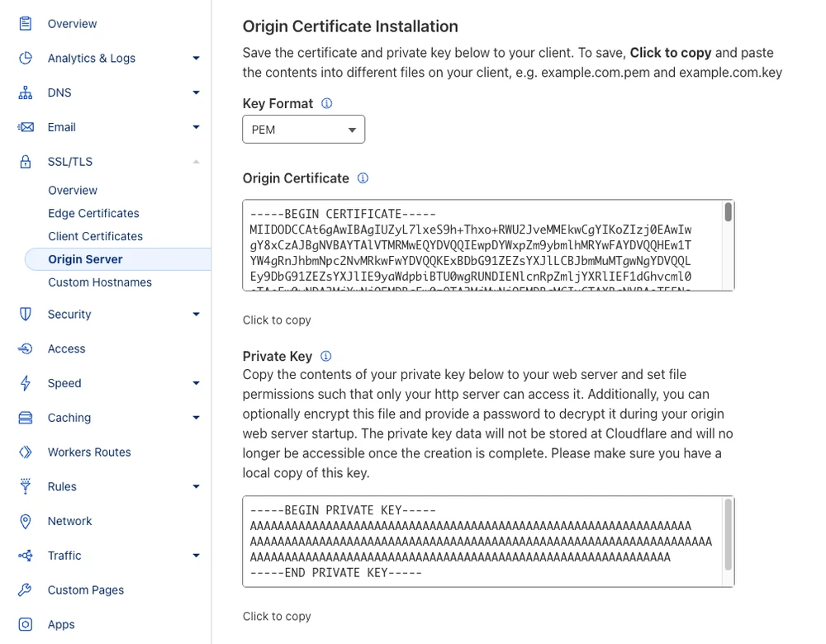Click the Private Key info icon
826x644 pixels.
[325, 357]
